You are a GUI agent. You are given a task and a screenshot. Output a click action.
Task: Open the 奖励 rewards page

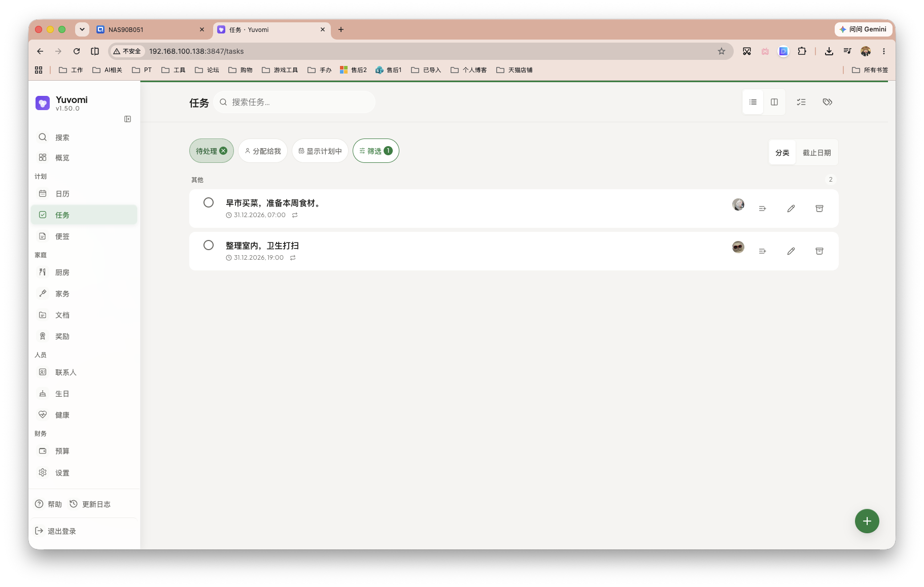click(x=84, y=336)
